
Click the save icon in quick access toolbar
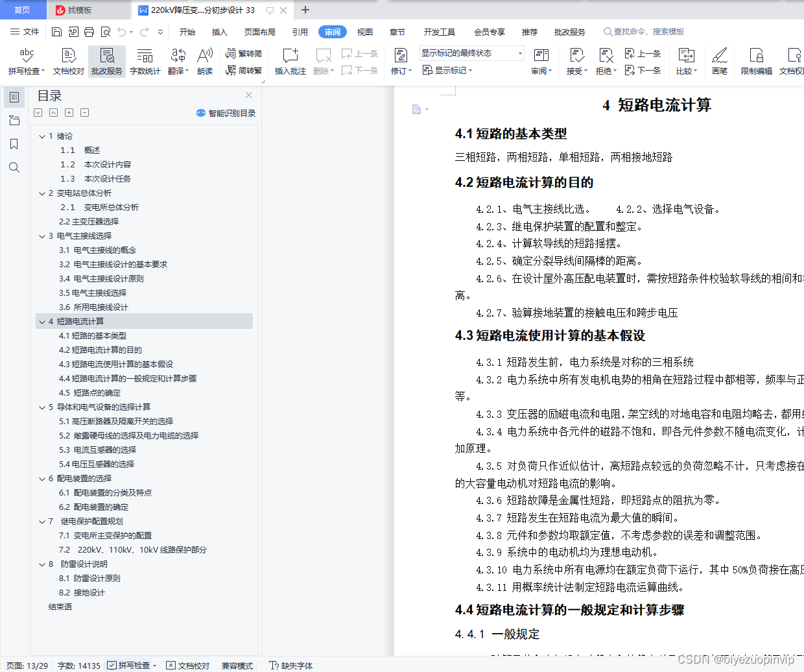[x=56, y=32]
